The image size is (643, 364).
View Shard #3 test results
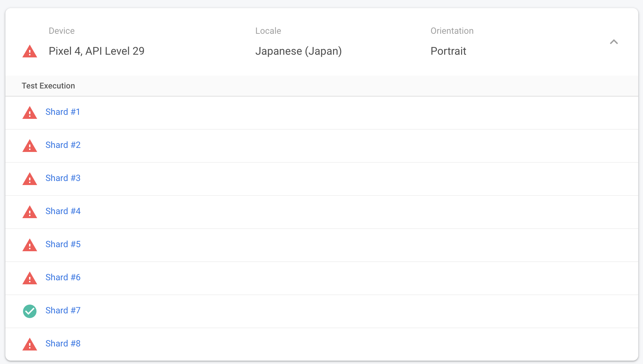tap(63, 178)
